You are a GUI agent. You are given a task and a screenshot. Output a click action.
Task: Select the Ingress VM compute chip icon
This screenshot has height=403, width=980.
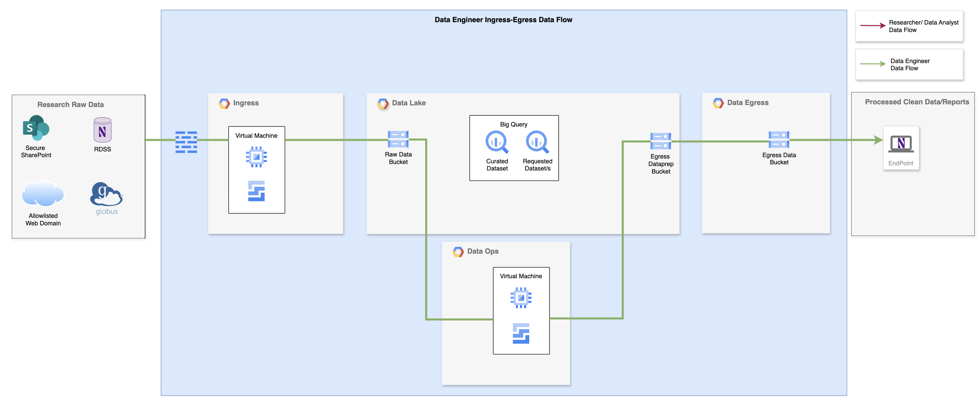click(x=256, y=156)
